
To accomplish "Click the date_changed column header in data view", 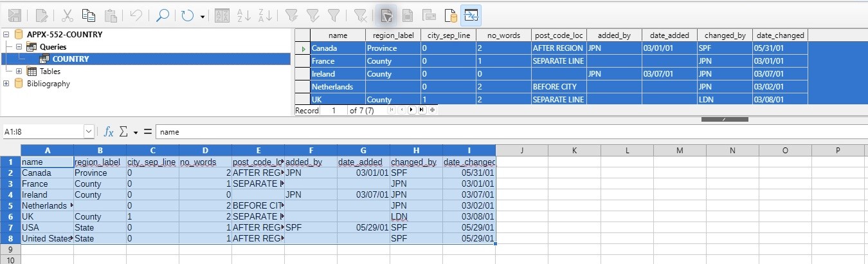I will pos(780,35).
